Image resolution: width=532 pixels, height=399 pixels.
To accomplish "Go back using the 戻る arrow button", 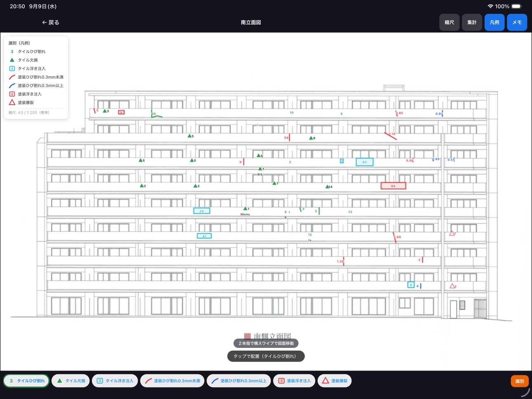I will 50,22.
